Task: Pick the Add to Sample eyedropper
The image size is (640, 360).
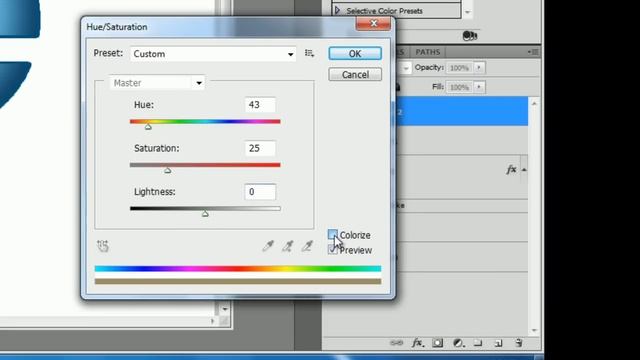Action: tap(287, 246)
